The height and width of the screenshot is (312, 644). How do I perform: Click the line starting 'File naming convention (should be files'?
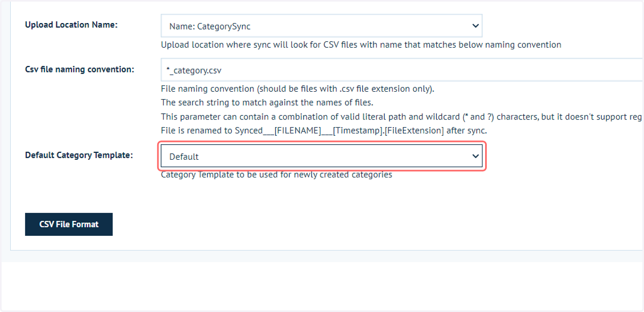[x=297, y=88]
